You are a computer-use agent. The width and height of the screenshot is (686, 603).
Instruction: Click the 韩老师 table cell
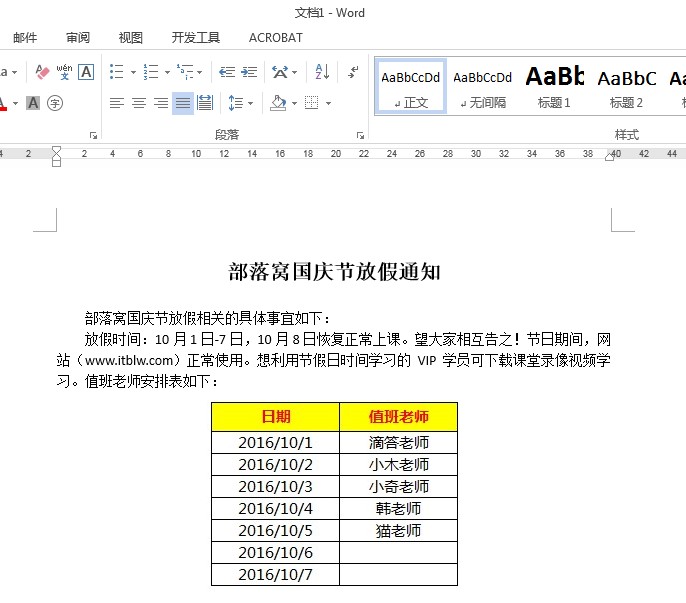click(399, 508)
